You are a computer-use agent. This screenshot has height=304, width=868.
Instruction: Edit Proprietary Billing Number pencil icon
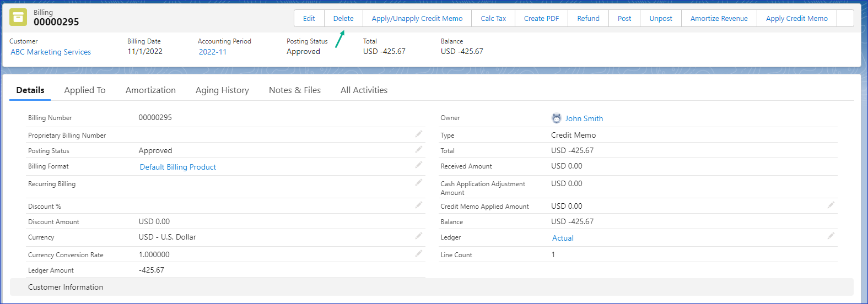point(419,134)
